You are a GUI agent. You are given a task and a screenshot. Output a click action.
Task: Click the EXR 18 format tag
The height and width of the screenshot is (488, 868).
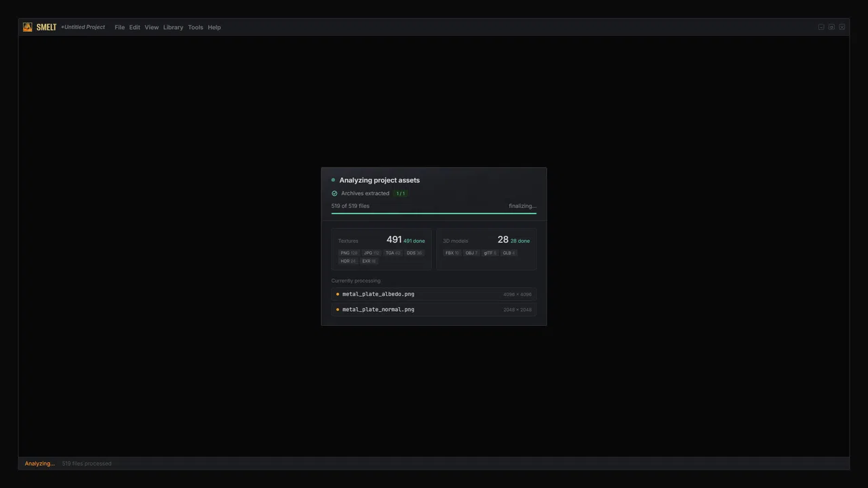(x=368, y=261)
